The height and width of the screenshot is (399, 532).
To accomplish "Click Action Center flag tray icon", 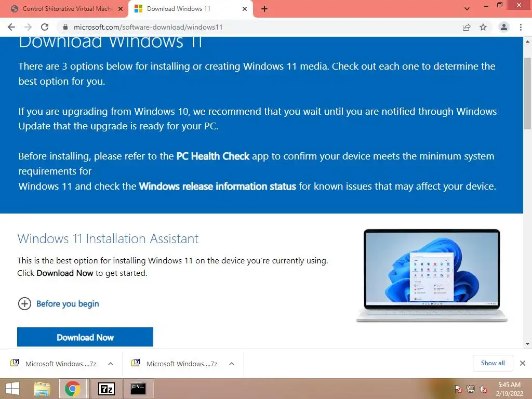I will tap(458, 389).
